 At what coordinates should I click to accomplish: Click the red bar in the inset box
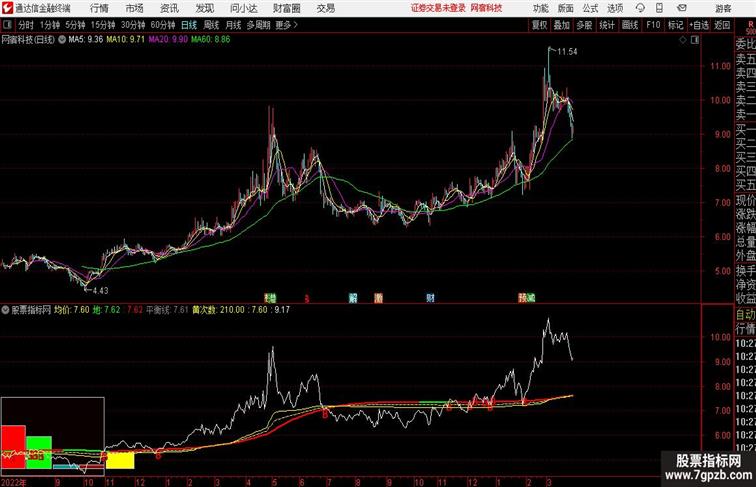pyautogui.click(x=13, y=446)
